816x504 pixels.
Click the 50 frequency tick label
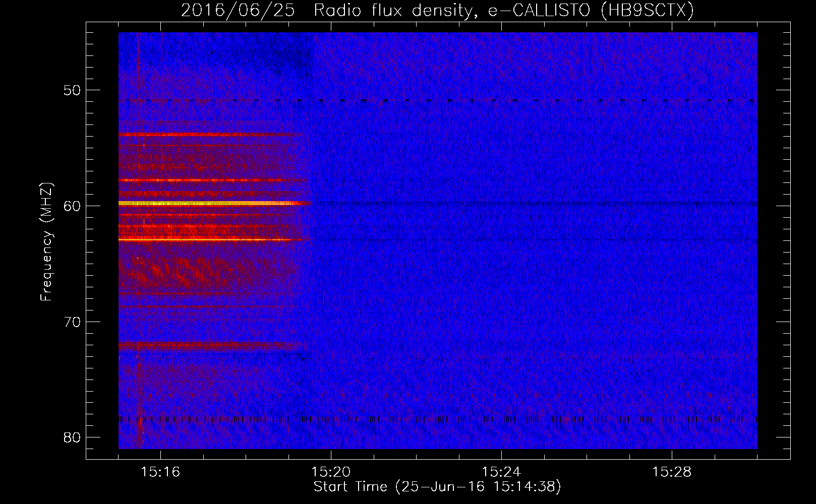[x=72, y=90]
